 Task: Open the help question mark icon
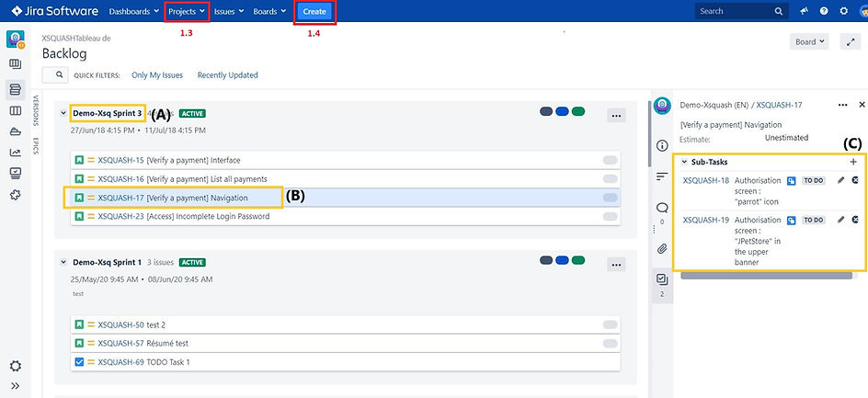(824, 11)
